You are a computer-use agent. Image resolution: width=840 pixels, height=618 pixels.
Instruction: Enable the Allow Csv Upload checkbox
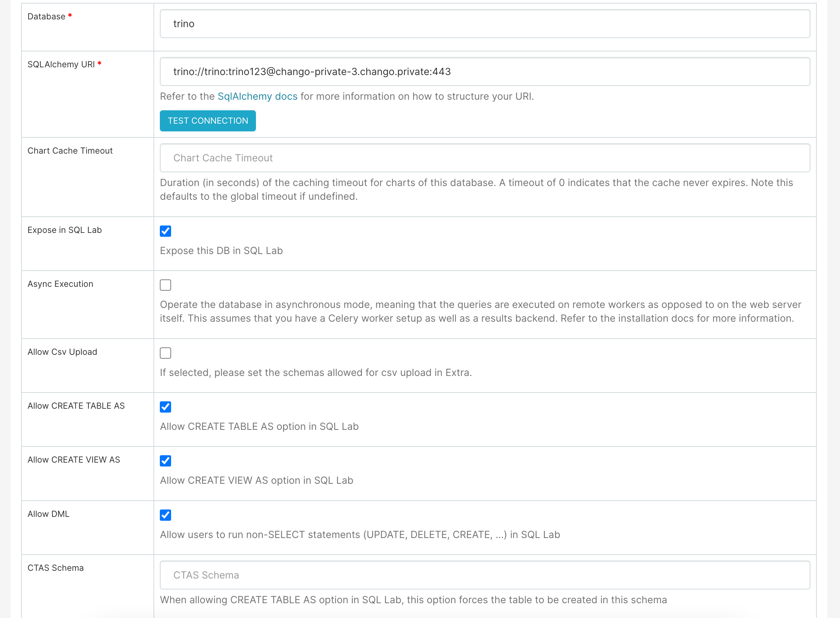[165, 352]
